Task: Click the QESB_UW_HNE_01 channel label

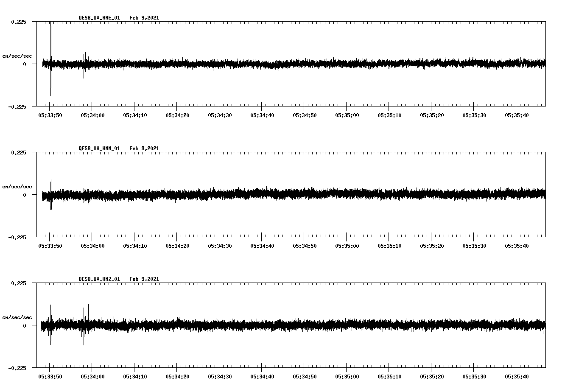Action: [98, 18]
